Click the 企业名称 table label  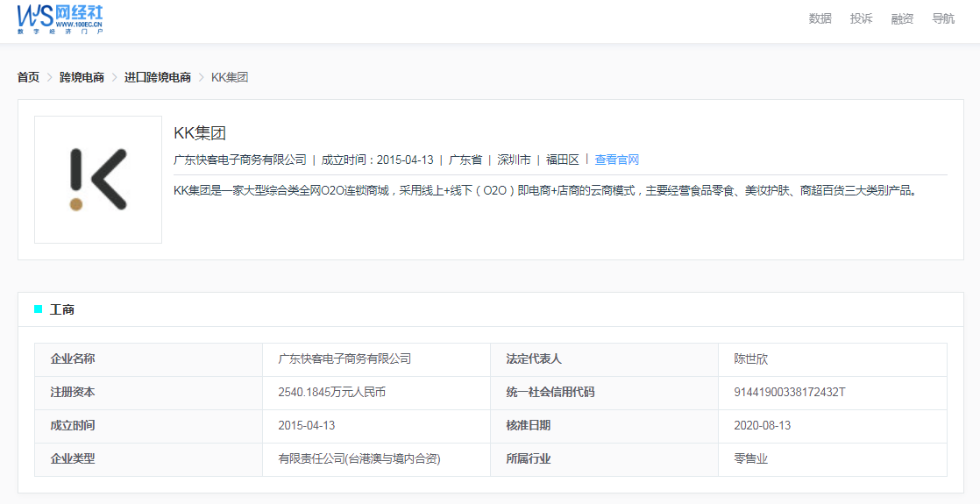coord(73,358)
